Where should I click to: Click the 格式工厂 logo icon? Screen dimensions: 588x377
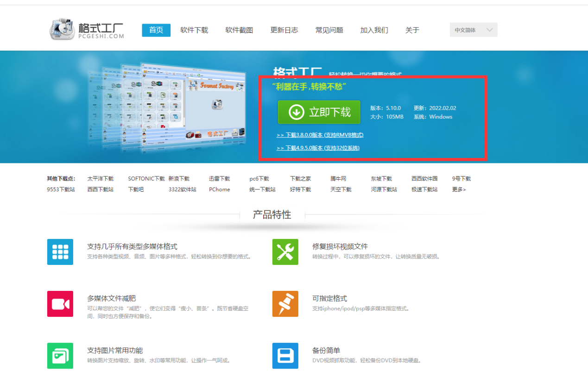(x=62, y=29)
